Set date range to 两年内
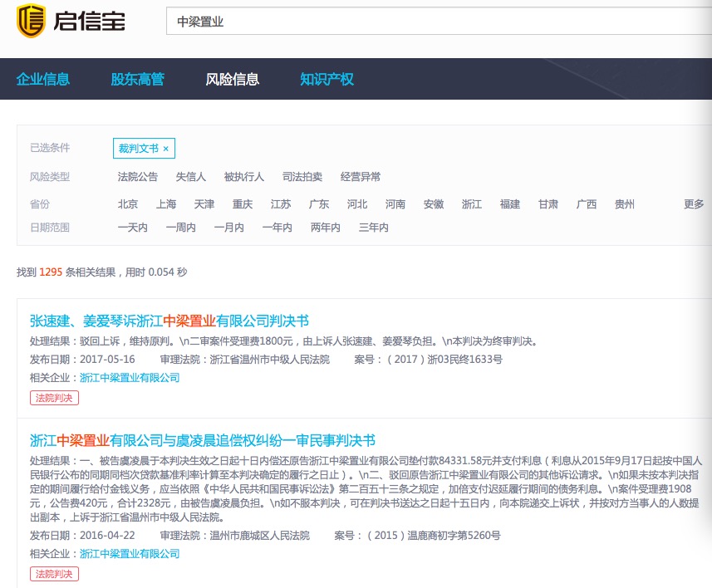 (x=325, y=227)
